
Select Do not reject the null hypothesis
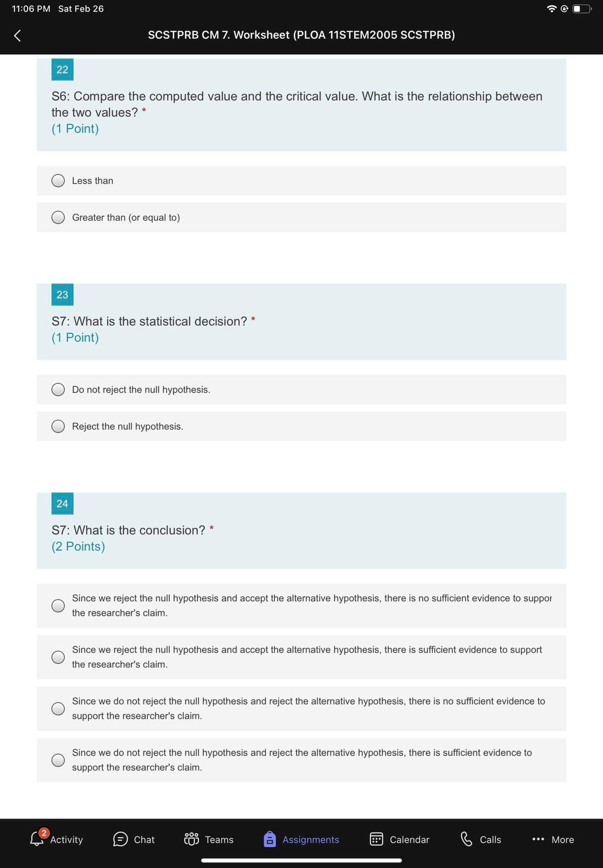click(58, 389)
